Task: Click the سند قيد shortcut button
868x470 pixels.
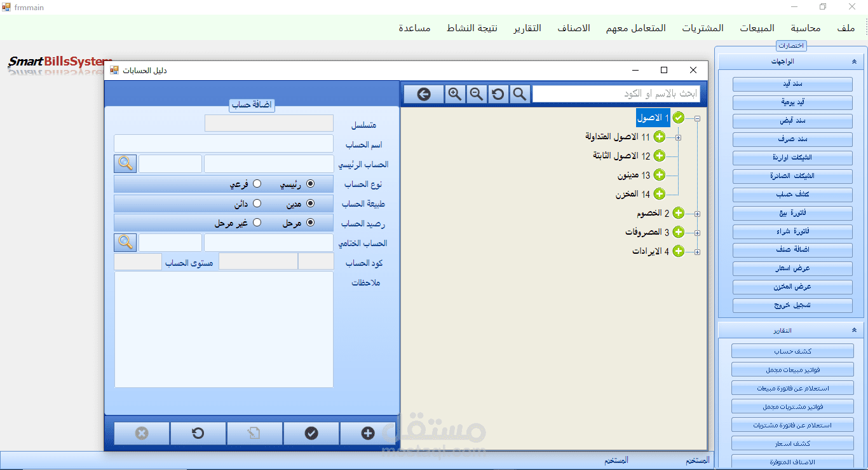Action: point(792,84)
